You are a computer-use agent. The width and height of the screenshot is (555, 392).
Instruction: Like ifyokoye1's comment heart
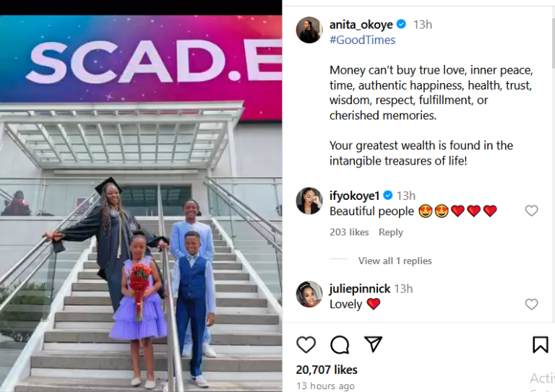531,211
